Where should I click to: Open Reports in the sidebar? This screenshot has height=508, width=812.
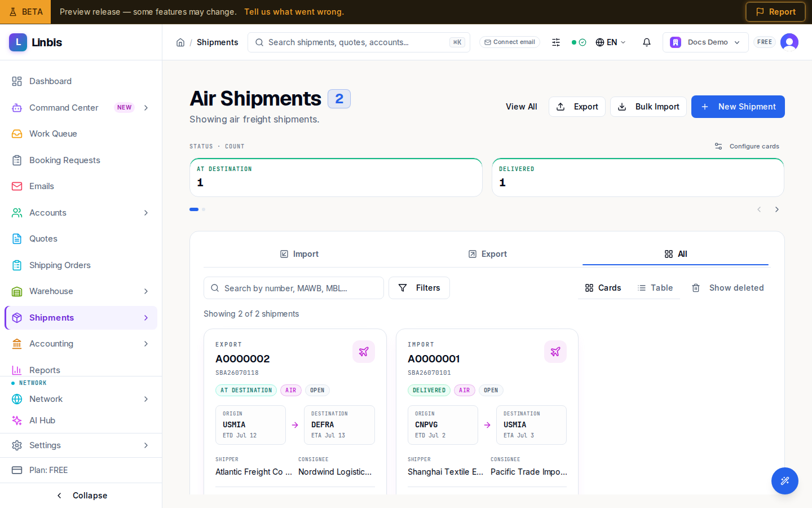coord(81,370)
